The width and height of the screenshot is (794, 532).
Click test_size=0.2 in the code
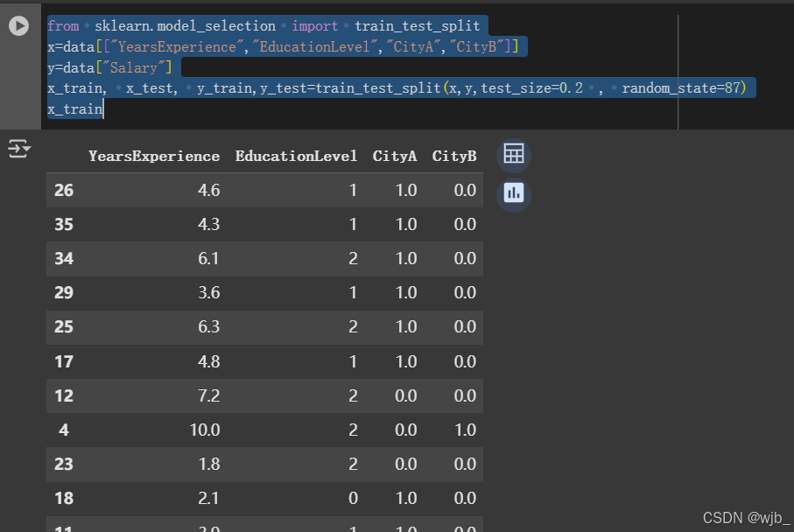pos(531,88)
